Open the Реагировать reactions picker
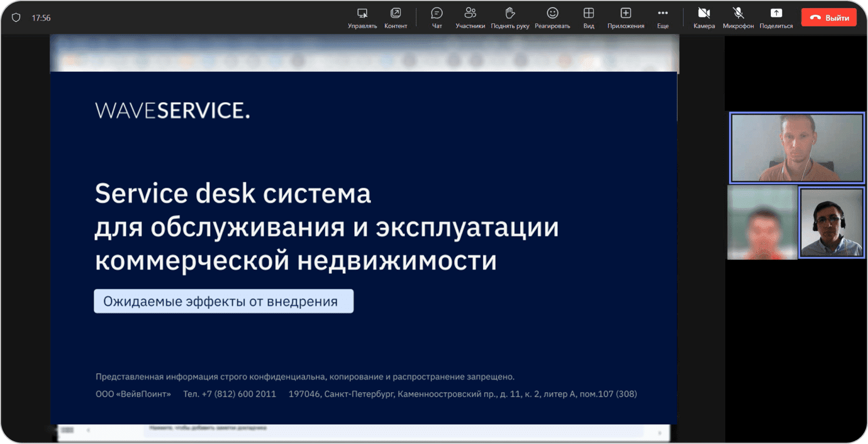Image resolution: width=868 pixels, height=444 pixels. [x=552, y=17]
